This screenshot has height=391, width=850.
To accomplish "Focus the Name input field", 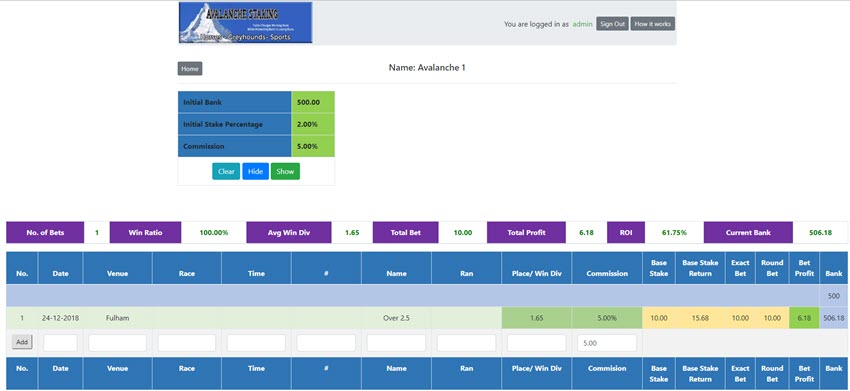I will pos(396,343).
